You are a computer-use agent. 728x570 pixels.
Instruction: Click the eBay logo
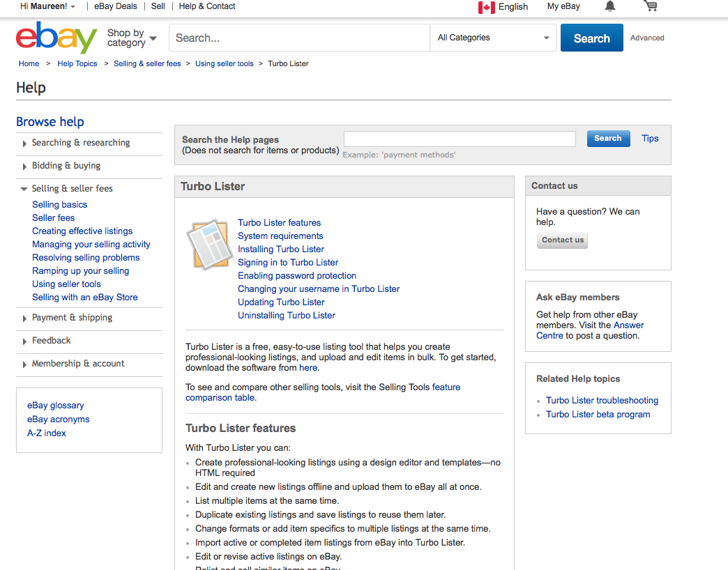(x=56, y=38)
